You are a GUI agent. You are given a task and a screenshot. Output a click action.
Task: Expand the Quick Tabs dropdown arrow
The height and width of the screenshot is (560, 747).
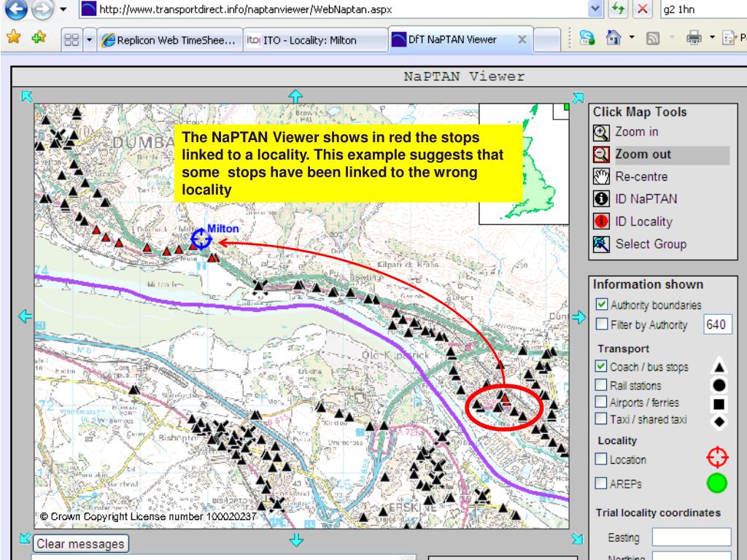(x=89, y=40)
